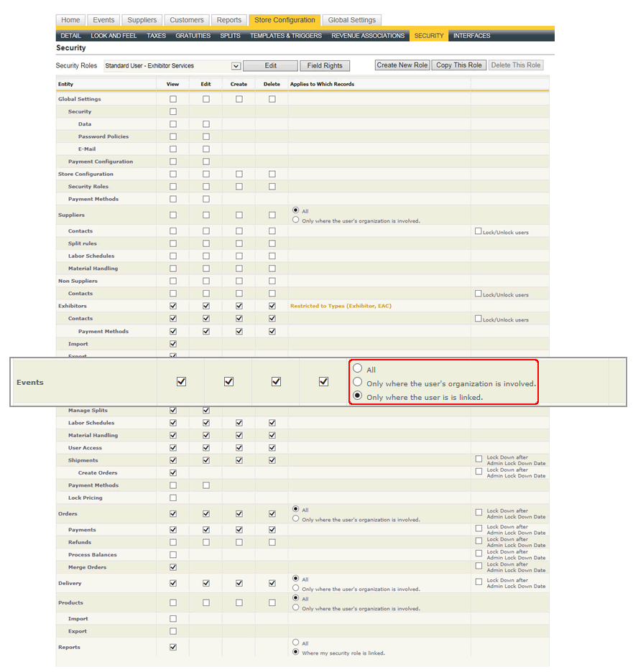Click Restricted to Types (Exhibitor, EAC) link
The height and width of the screenshot is (672, 633).
(341, 306)
